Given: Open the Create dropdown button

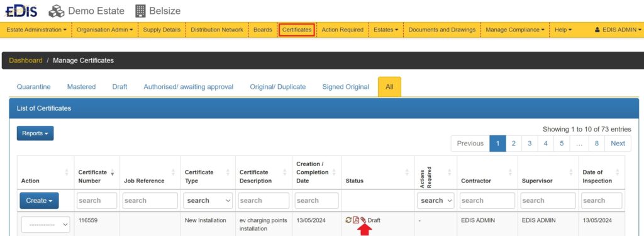Looking at the screenshot, I should pos(39,201).
